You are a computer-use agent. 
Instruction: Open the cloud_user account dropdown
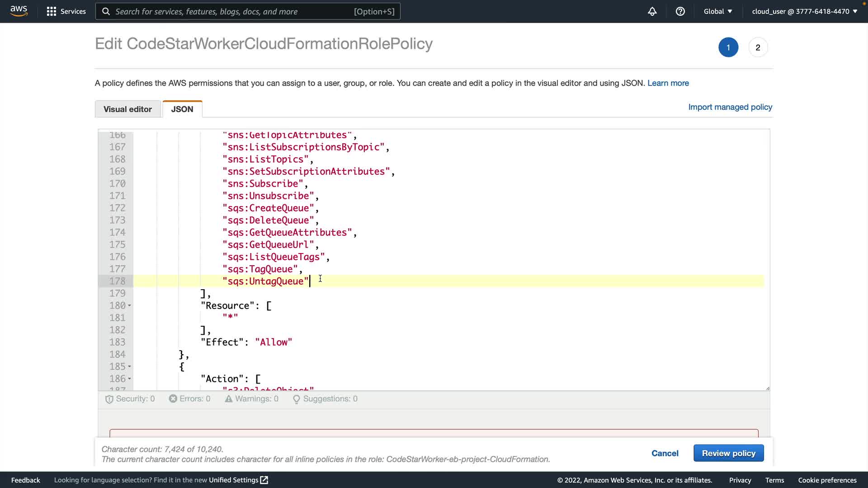click(x=804, y=11)
